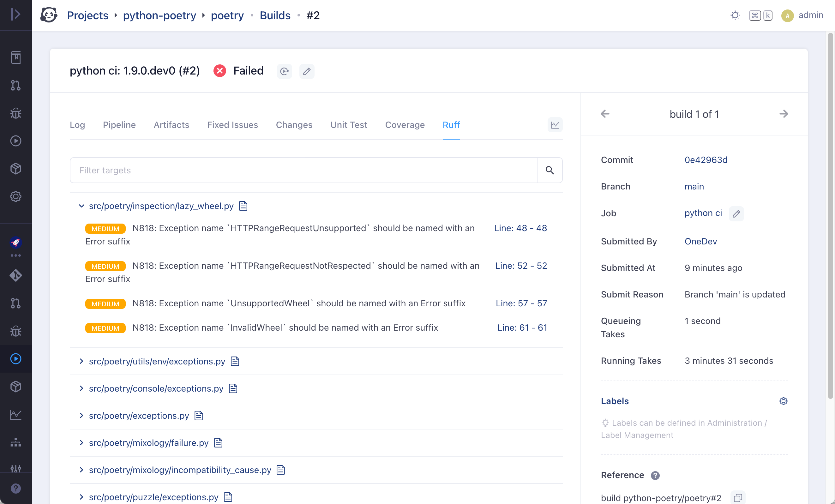Toggle the light/dark theme sun icon
This screenshot has width=835, height=504.
[735, 15]
